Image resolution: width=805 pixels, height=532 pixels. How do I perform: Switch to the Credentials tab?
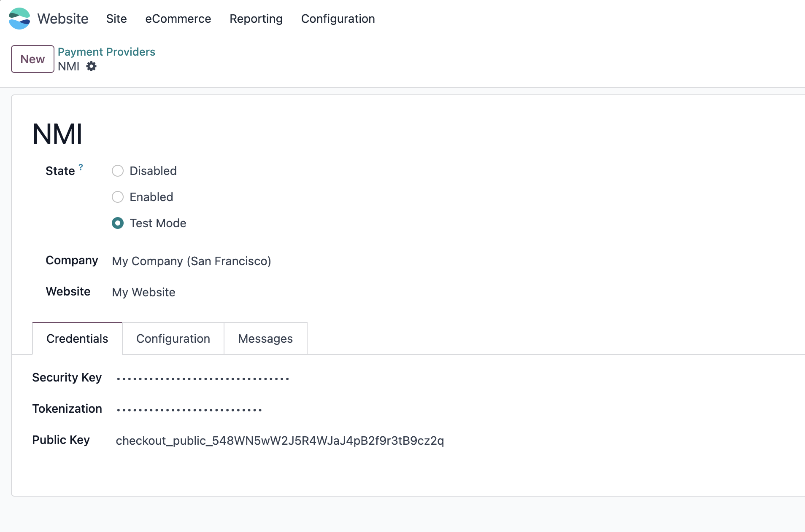[77, 339]
